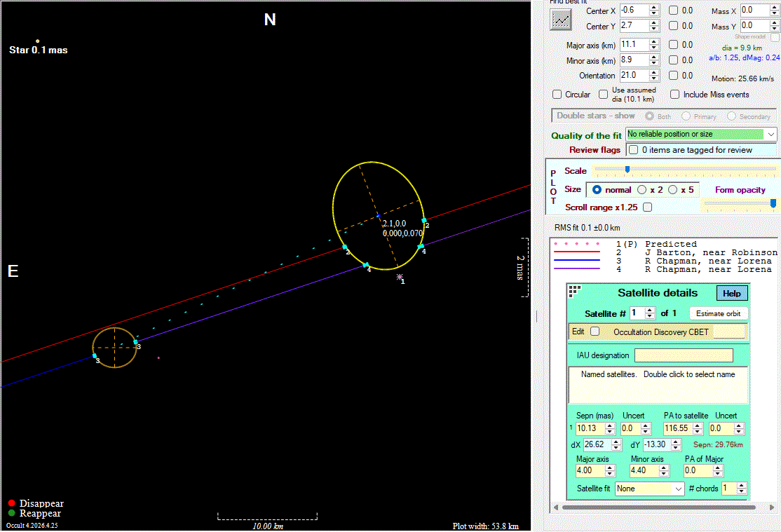Click the small orange satellite ellipse in plot
781x532 pixels.
(114, 348)
